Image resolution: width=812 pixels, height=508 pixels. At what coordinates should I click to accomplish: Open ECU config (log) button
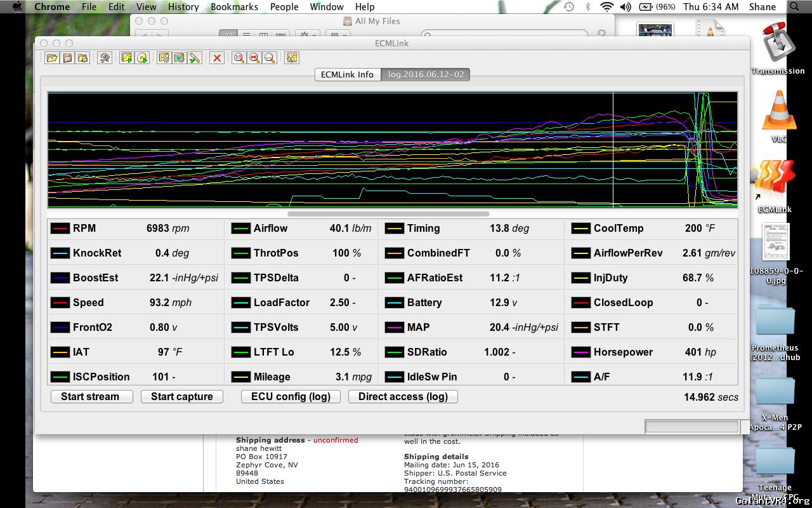point(291,396)
